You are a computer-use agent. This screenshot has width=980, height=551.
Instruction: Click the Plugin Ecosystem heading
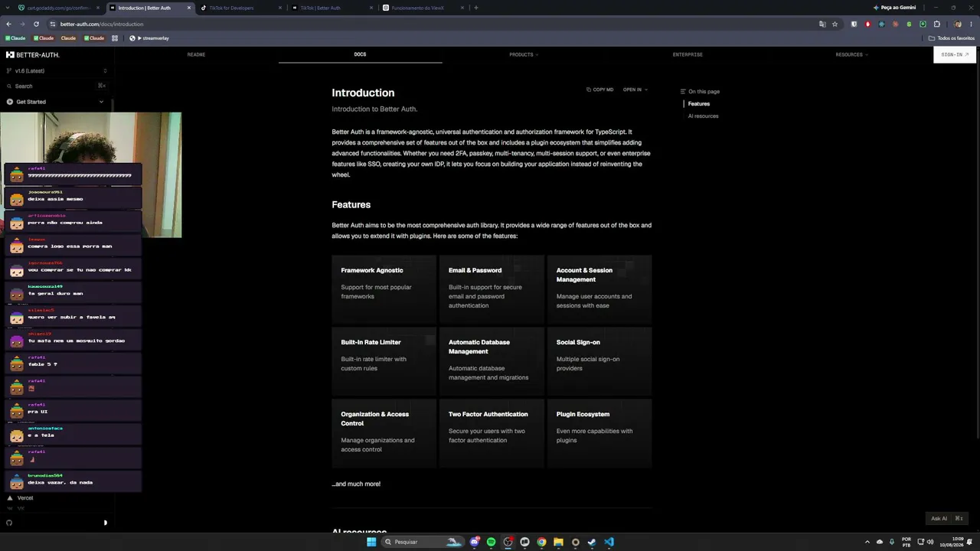(x=583, y=414)
